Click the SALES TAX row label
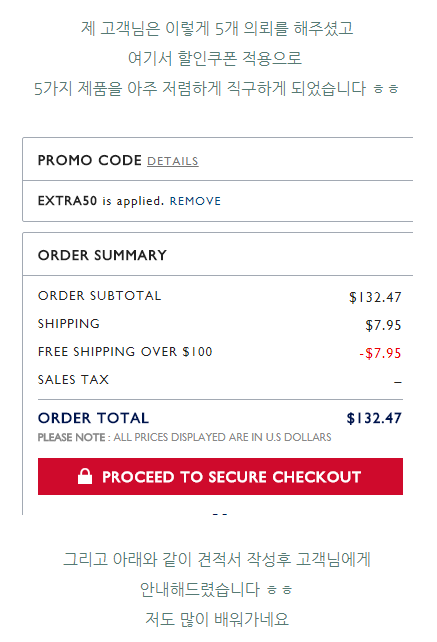The width and height of the screenshot is (437, 642). [x=73, y=380]
